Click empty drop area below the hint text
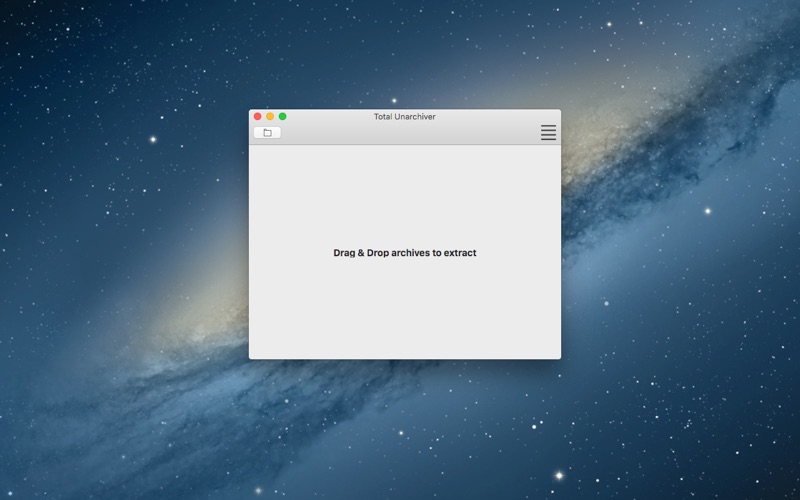This screenshot has height=500, width=800. [x=404, y=310]
